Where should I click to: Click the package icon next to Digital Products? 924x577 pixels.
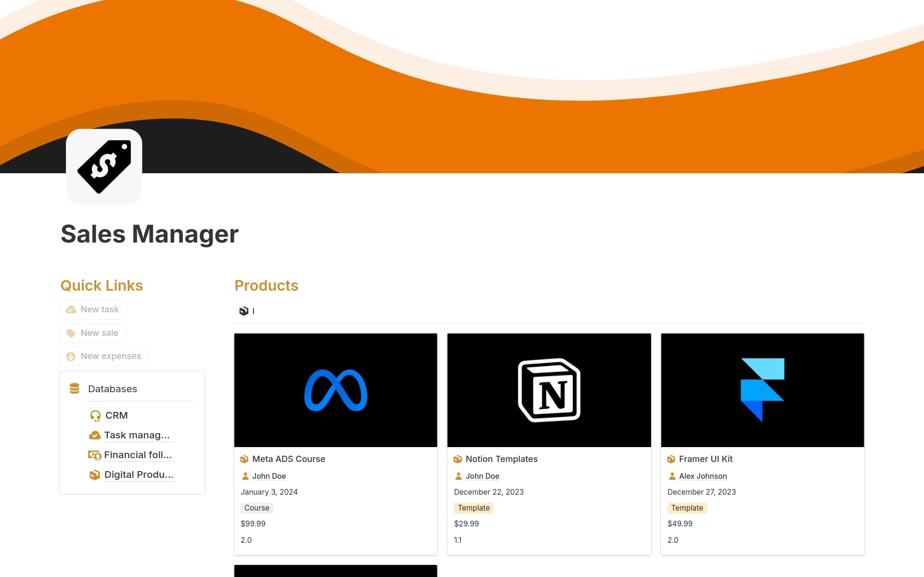tap(95, 474)
